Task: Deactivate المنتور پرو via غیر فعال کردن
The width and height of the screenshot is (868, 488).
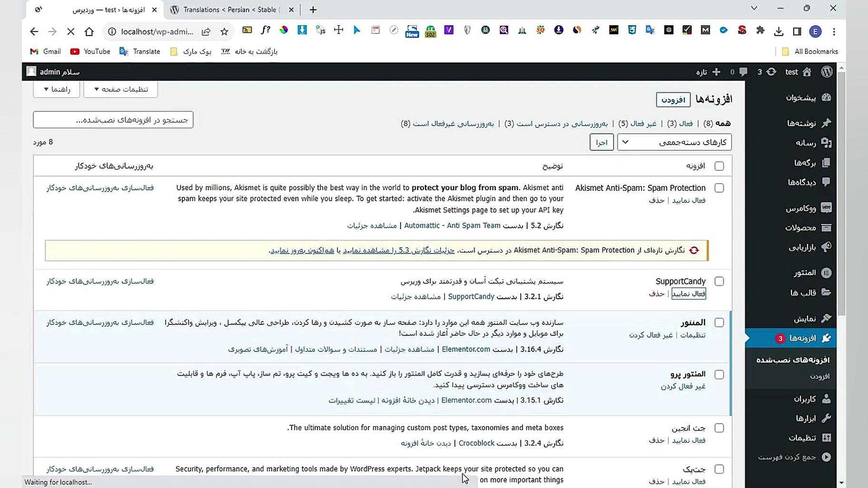Action: click(683, 386)
